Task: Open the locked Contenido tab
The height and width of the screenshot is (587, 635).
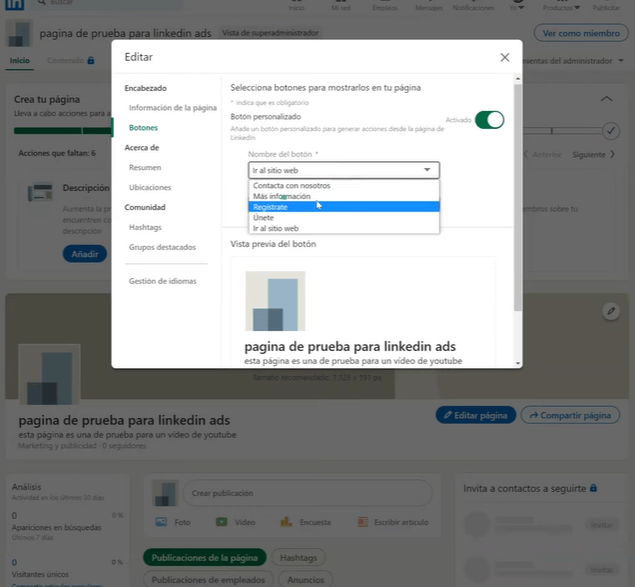Action: tap(70, 60)
